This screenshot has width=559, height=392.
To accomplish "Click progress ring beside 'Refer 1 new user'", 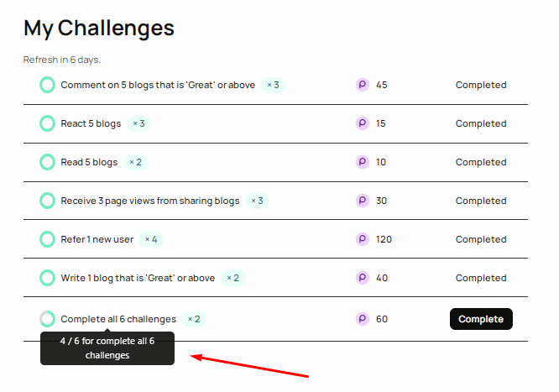I will pos(47,239).
